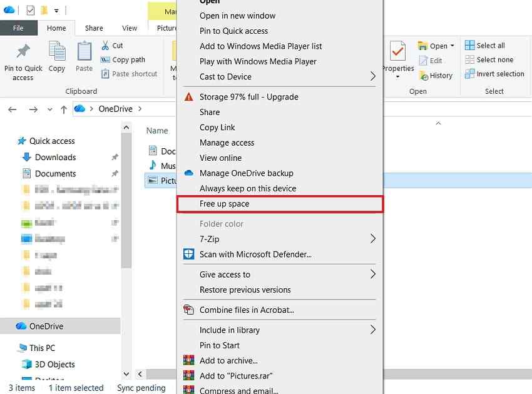Open the File tab

18,28
